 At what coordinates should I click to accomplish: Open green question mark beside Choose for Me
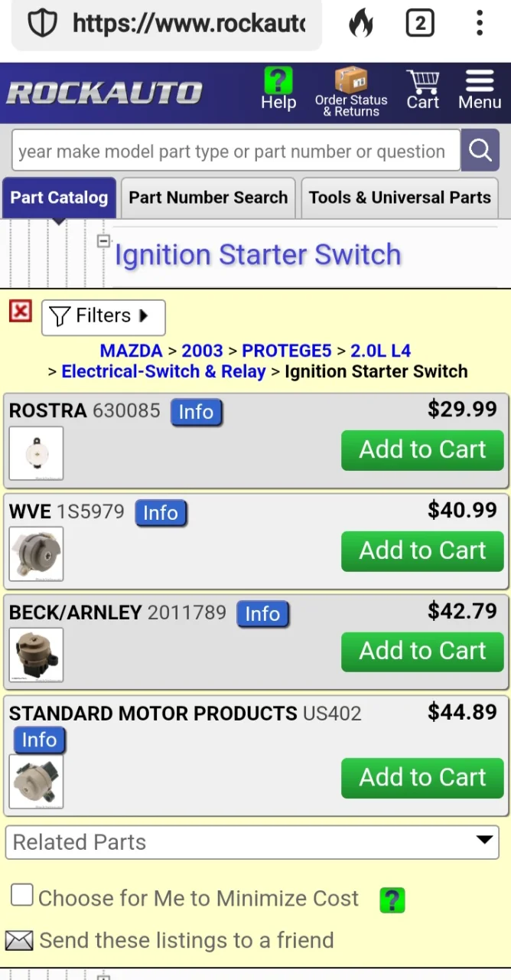[392, 900]
